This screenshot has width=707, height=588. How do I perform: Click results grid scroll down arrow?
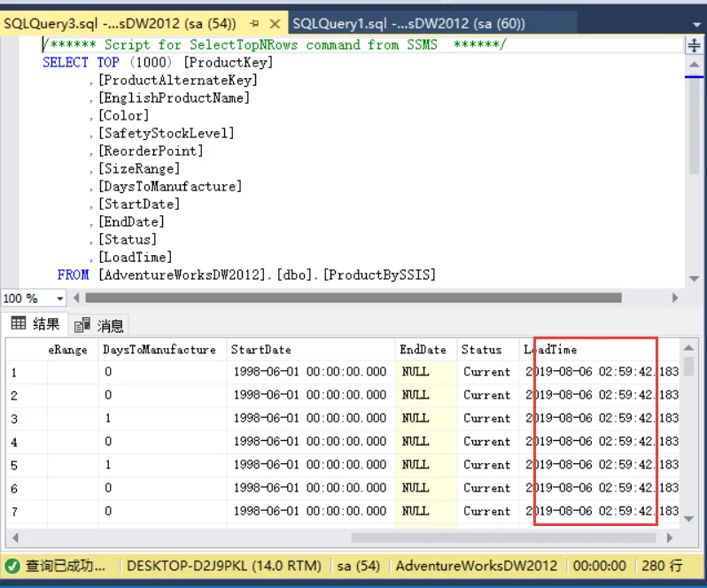click(688, 519)
